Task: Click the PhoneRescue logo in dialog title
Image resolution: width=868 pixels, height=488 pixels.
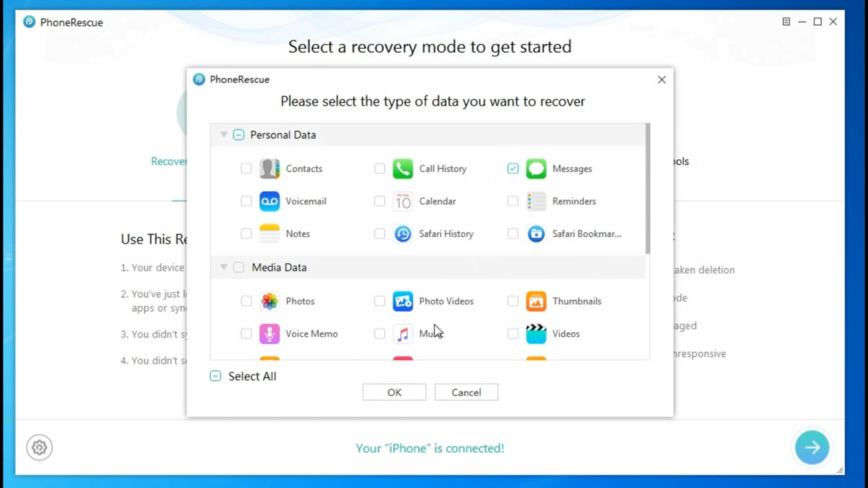Action: [199, 79]
